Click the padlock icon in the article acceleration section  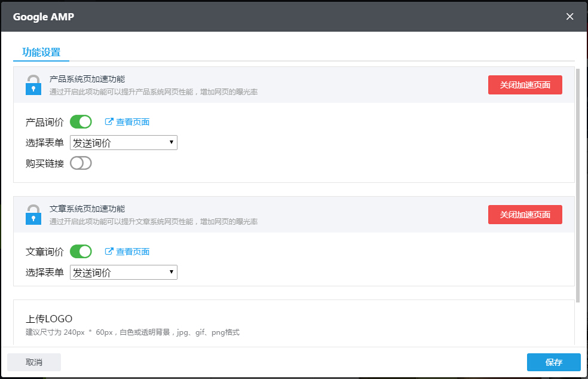point(33,214)
